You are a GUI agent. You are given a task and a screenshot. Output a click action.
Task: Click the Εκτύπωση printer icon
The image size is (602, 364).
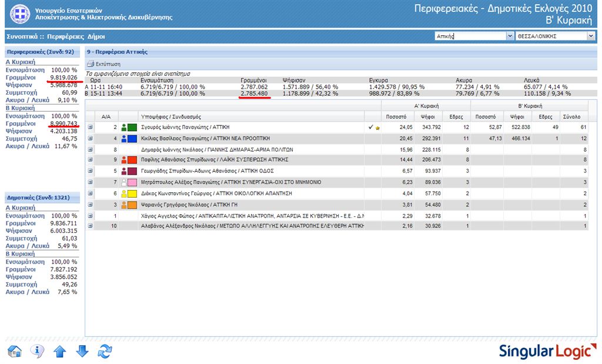[91, 64]
